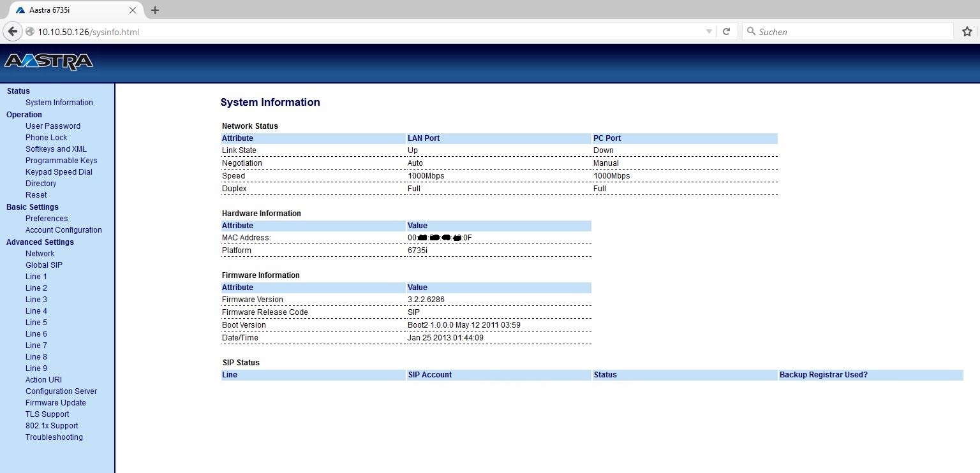Expand the URL bar history dropdown arrow
This screenshot has width=980, height=473.
709,32
